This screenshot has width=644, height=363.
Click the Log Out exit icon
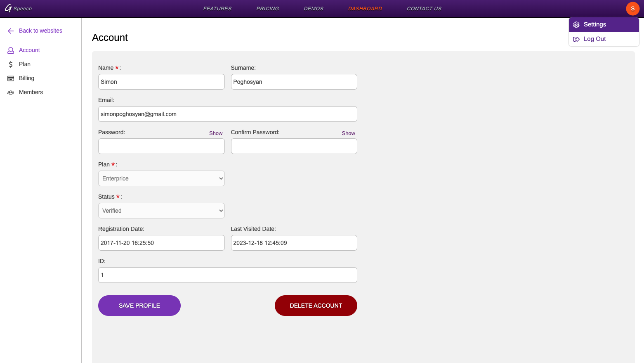[576, 39]
